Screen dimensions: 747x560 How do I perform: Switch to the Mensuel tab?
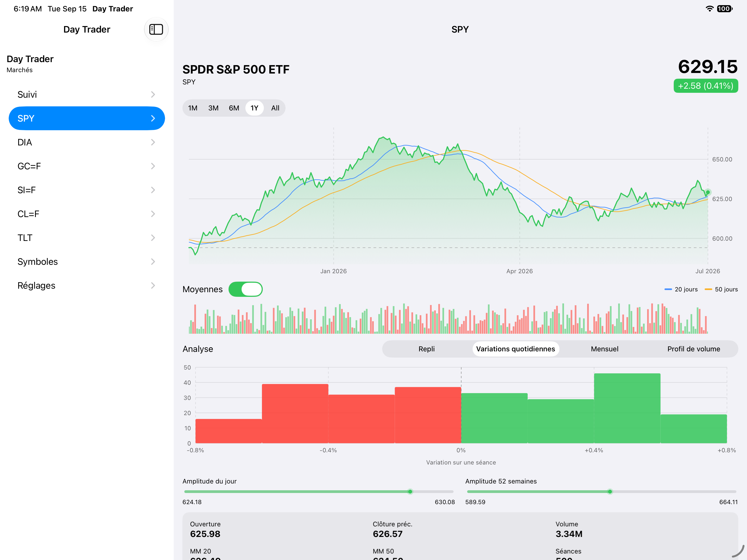point(604,349)
